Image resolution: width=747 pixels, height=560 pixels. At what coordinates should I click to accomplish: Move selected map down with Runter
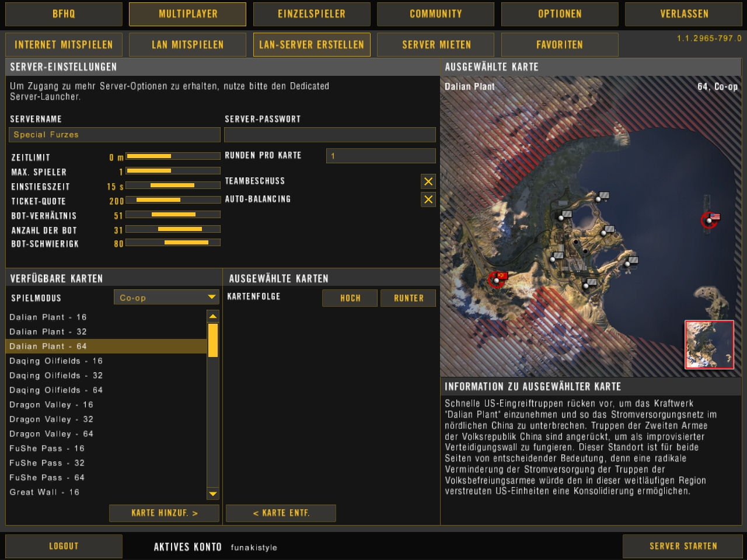point(409,298)
